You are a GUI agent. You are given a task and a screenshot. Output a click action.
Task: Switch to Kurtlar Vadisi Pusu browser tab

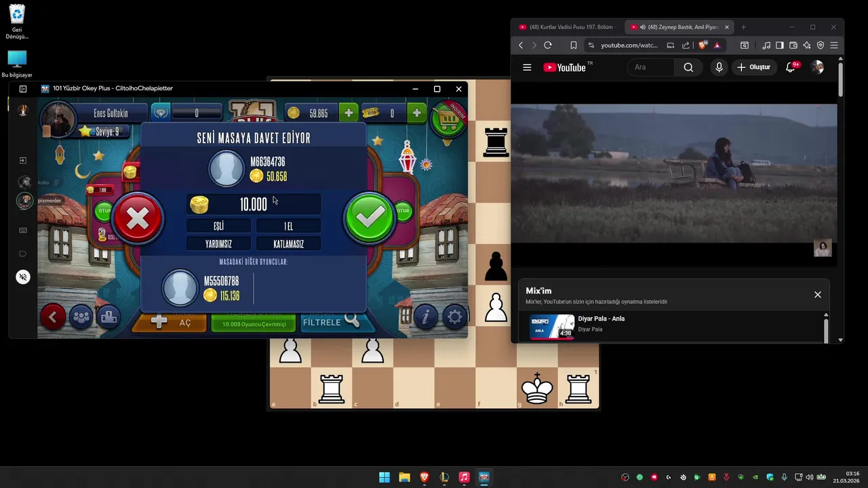(x=567, y=27)
